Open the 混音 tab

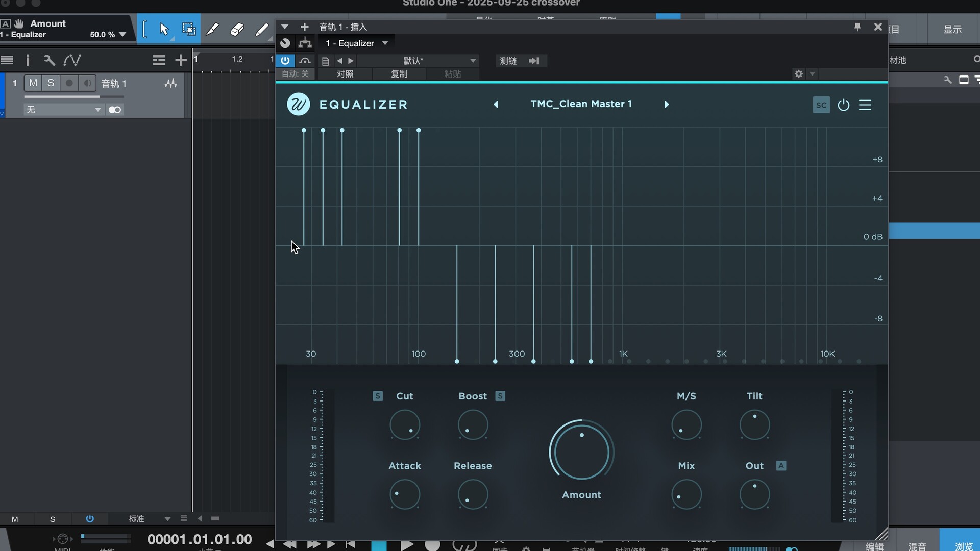click(x=917, y=546)
